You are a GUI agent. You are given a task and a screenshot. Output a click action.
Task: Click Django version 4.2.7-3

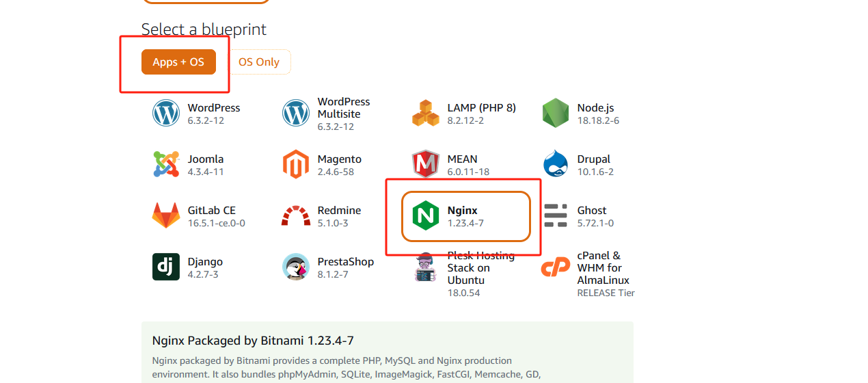click(204, 274)
